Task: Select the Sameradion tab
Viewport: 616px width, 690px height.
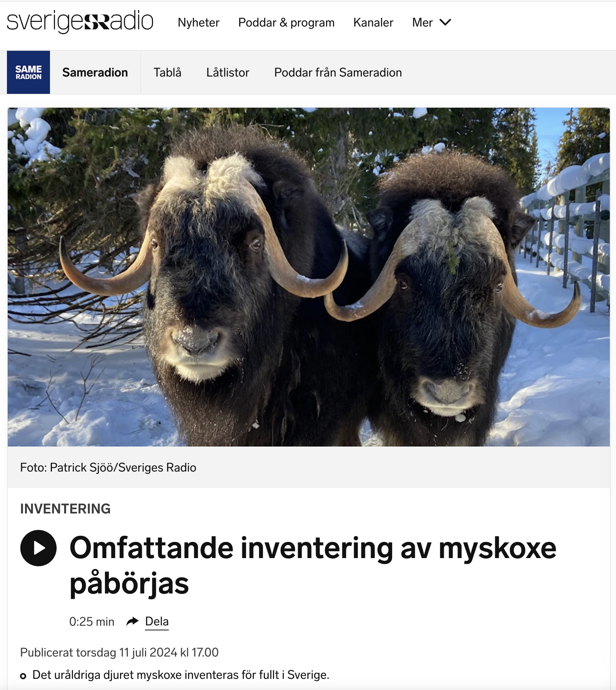Action: [95, 72]
